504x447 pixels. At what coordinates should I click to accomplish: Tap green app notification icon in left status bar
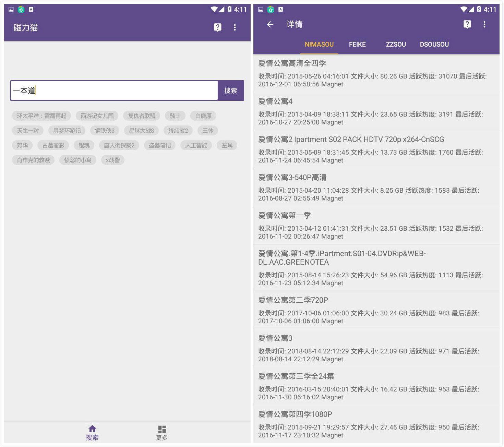pos(21,10)
